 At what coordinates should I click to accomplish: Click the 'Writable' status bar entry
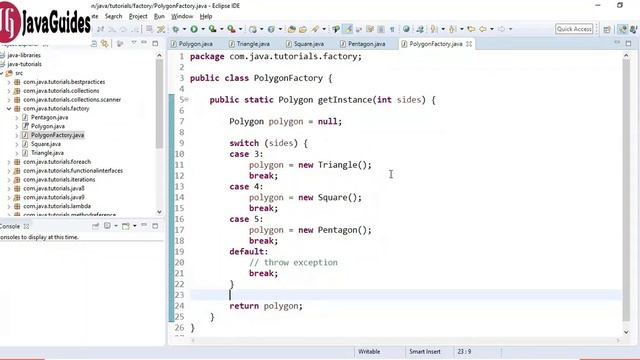pyautogui.click(x=369, y=351)
